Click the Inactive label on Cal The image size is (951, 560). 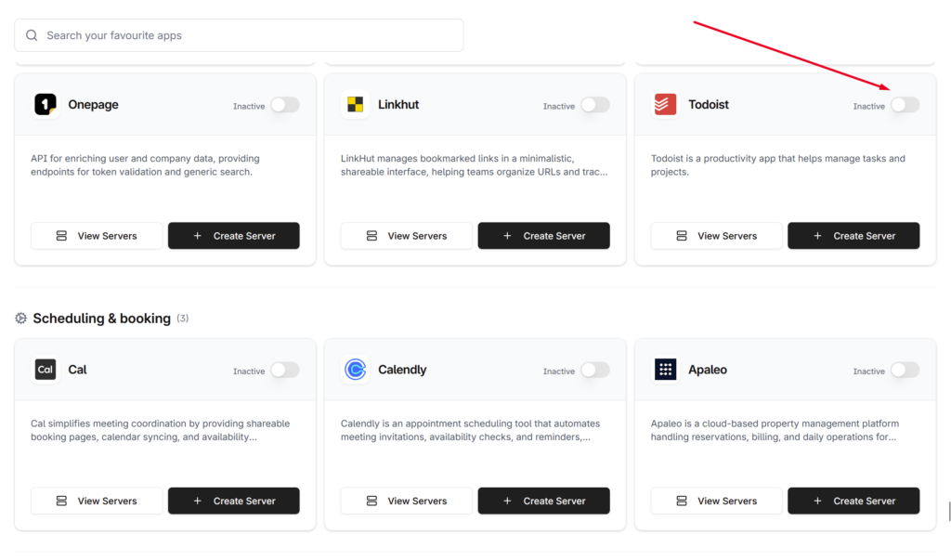click(x=249, y=371)
